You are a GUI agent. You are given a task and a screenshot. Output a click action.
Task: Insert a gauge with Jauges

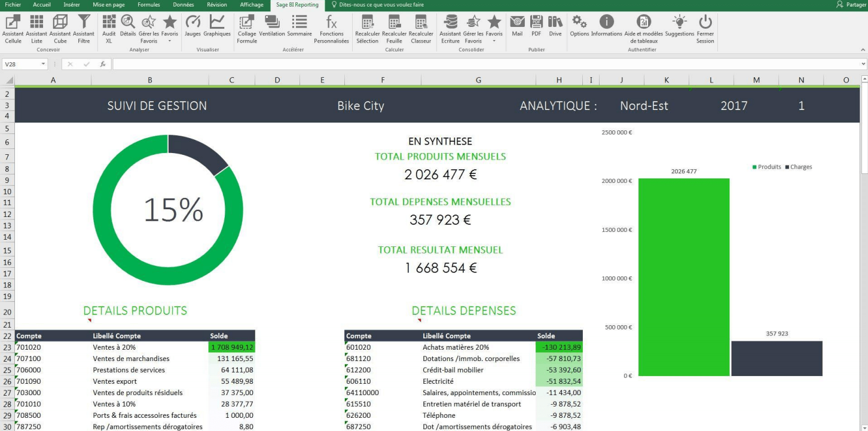pyautogui.click(x=192, y=26)
